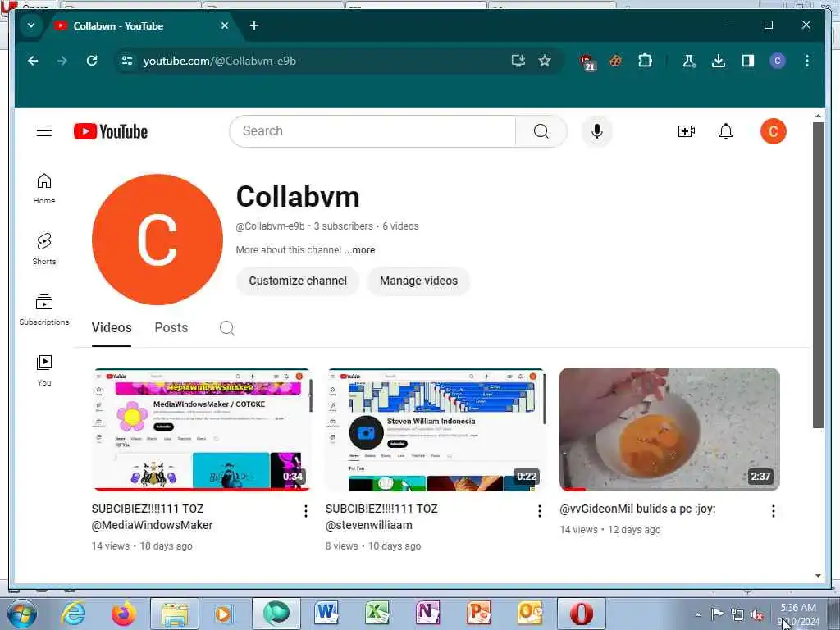Open the egg bowl video thumbnail
The height and width of the screenshot is (630, 840).
pos(669,429)
